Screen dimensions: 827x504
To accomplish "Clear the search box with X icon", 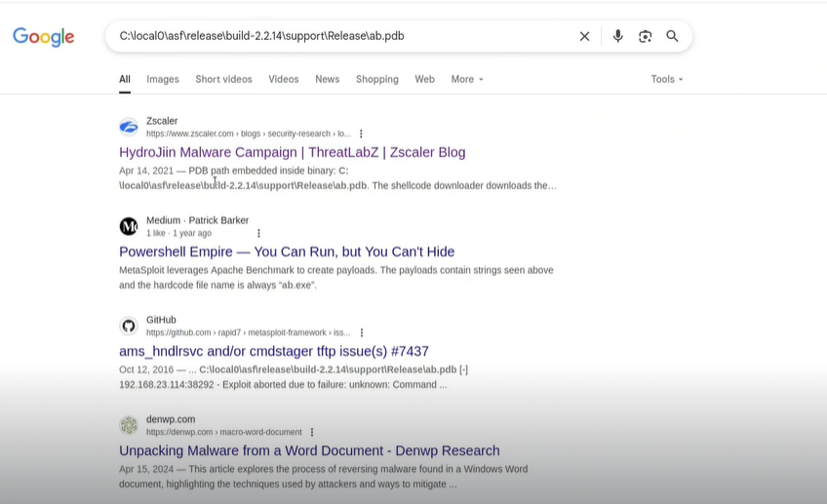I will point(584,36).
